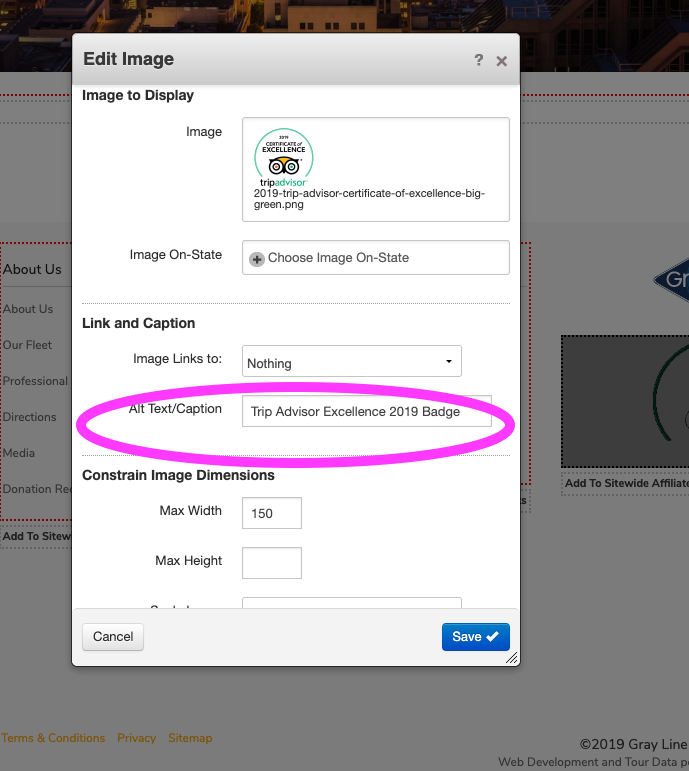Click the Add To Sitewide Affiliate label
This screenshot has height=771, width=689.
pos(627,483)
